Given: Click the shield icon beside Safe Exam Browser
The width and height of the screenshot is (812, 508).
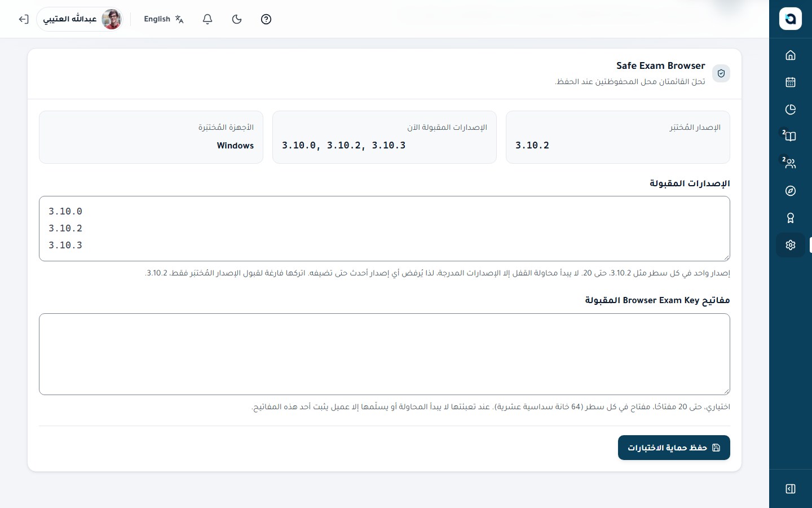Looking at the screenshot, I should tap(721, 73).
